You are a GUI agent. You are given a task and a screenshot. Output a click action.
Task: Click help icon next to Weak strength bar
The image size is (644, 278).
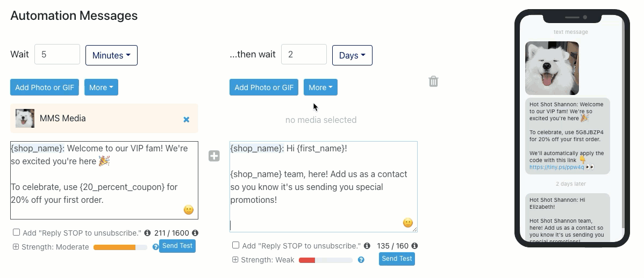point(361,260)
